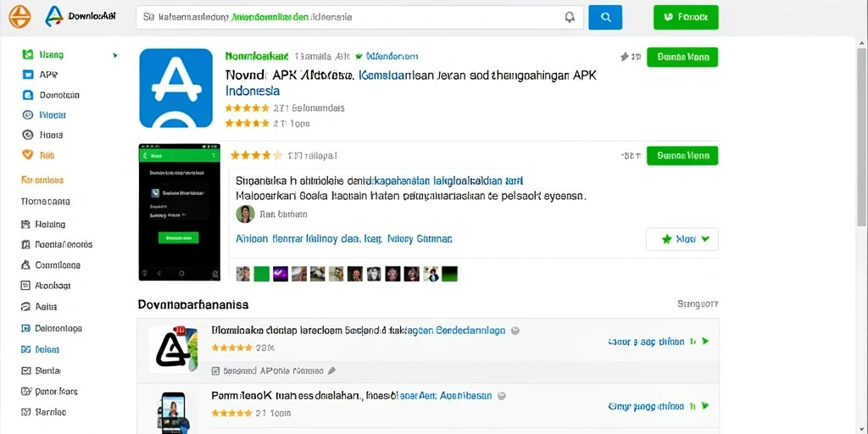Select the solid green square thumbnail
The height and width of the screenshot is (434, 868).
tap(261, 274)
